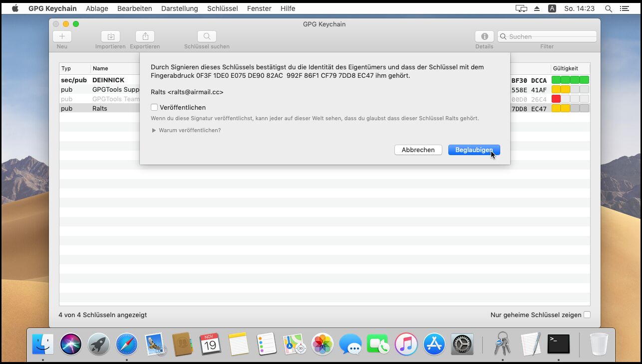Open the Details info icon
Screen dimensions: 642x364
tap(484, 36)
